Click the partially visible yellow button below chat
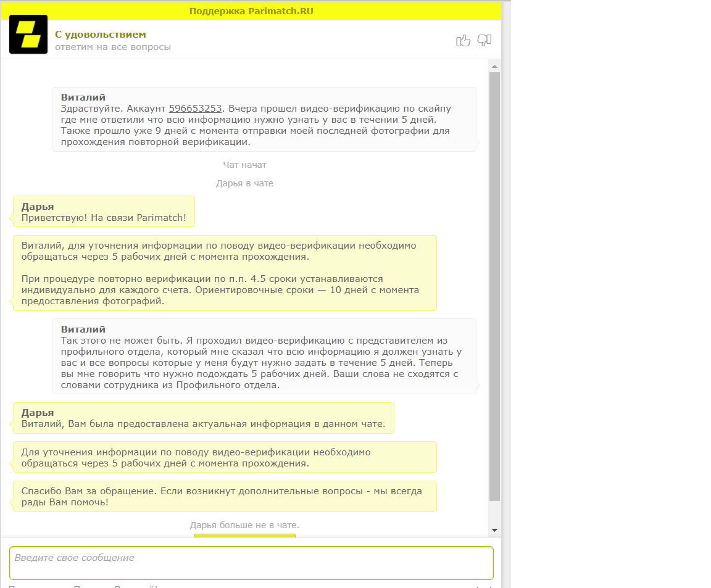 coord(244,536)
